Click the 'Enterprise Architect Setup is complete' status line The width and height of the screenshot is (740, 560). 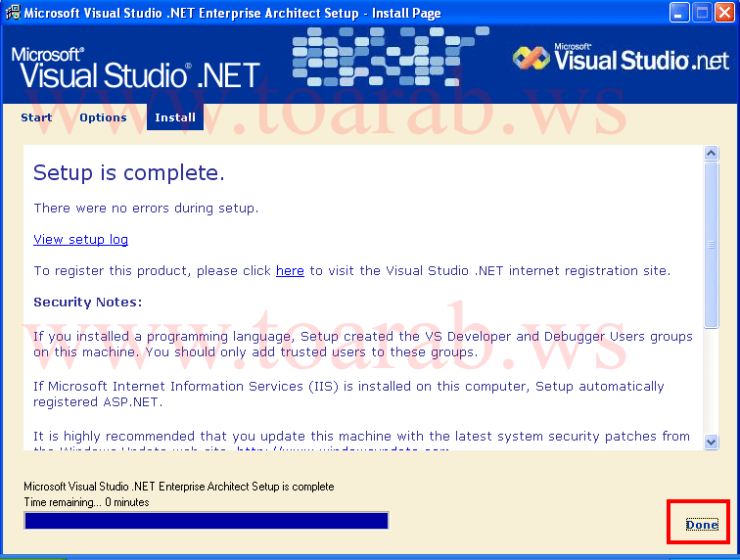(x=179, y=487)
